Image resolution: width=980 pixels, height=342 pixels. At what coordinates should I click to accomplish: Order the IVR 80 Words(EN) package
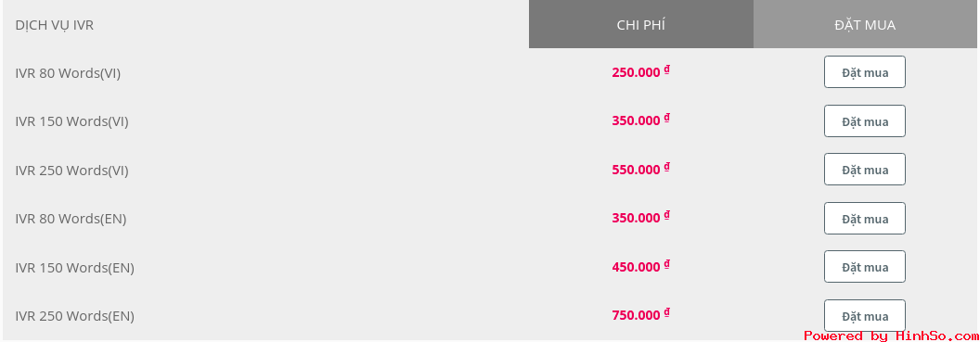(864, 219)
